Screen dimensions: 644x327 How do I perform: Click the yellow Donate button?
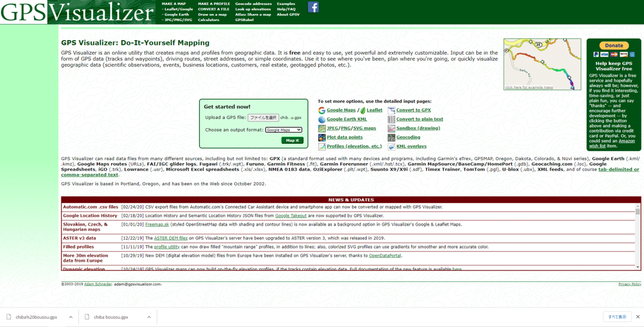click(614, 46)
